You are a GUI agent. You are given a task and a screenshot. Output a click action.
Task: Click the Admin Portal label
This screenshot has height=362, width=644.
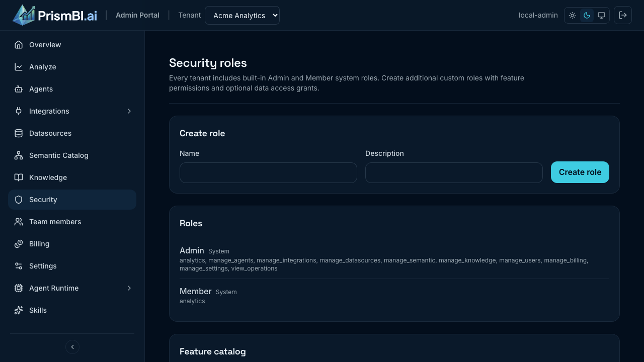pyautogui.click(x=137, y=15)
